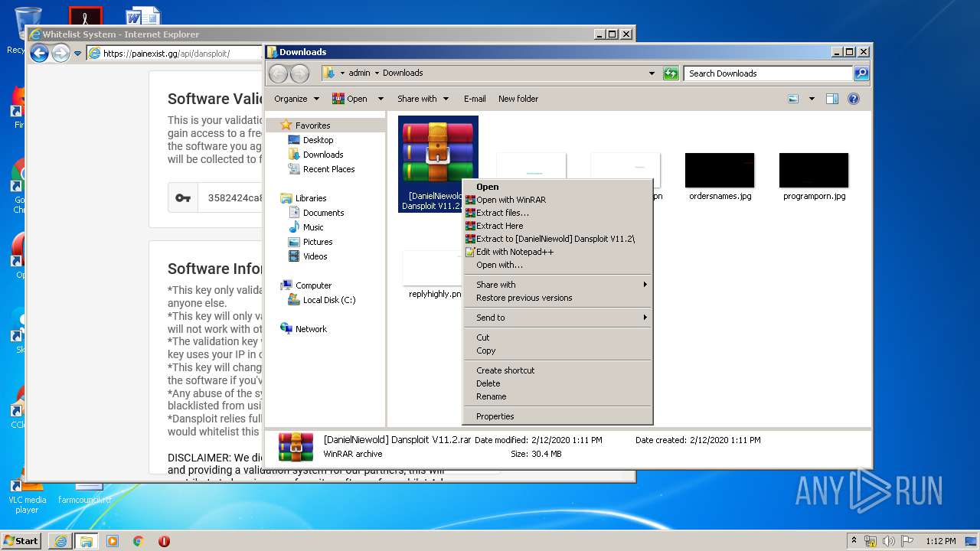This screenshot has width=980, height=551.
Task: Choose Open with... from context menu
Action: [x=557, y=265]
